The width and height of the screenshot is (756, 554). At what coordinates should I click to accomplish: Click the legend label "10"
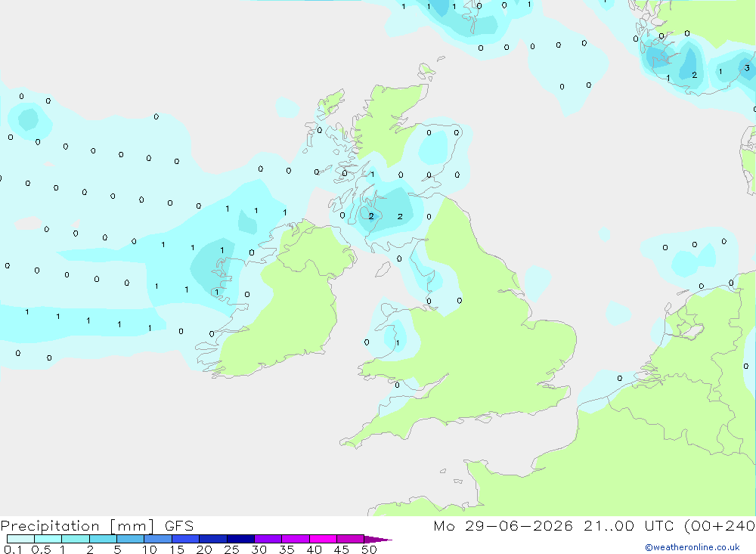coord(149,549)
